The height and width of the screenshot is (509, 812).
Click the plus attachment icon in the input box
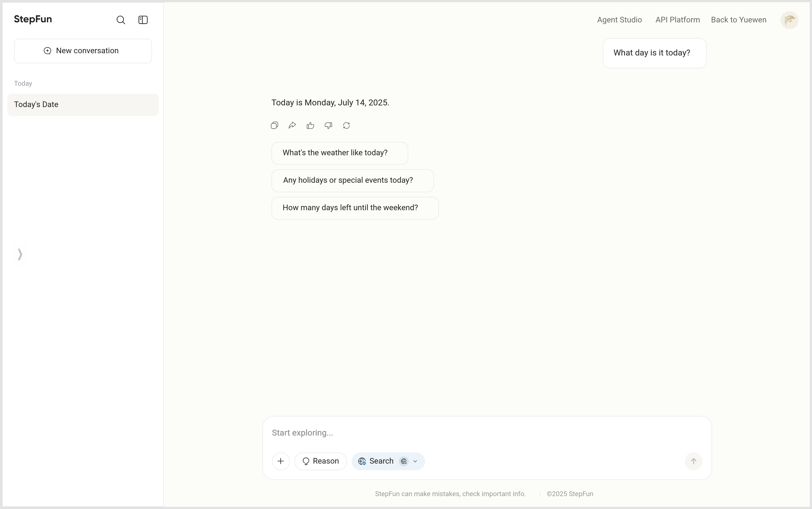point(281,461)
